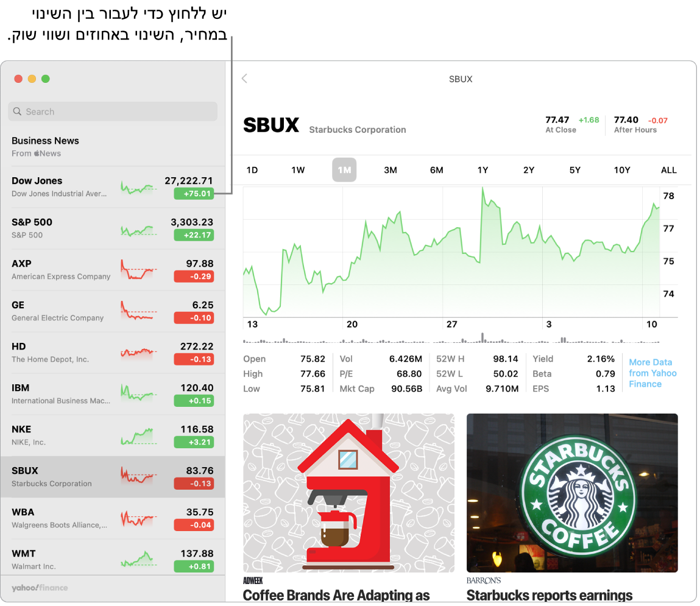Toggle GE -0.10 change badge
The image size is (700, 606).
coord(194,318)
